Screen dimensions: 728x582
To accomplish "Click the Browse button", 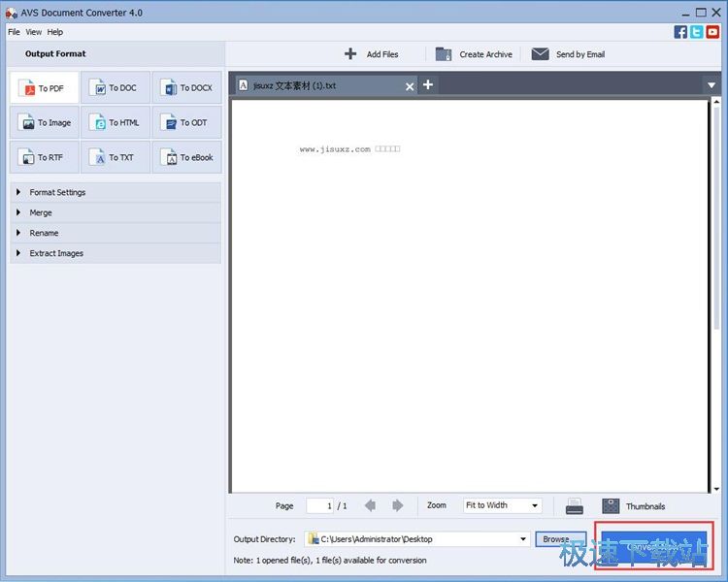I will pos(556,539).
